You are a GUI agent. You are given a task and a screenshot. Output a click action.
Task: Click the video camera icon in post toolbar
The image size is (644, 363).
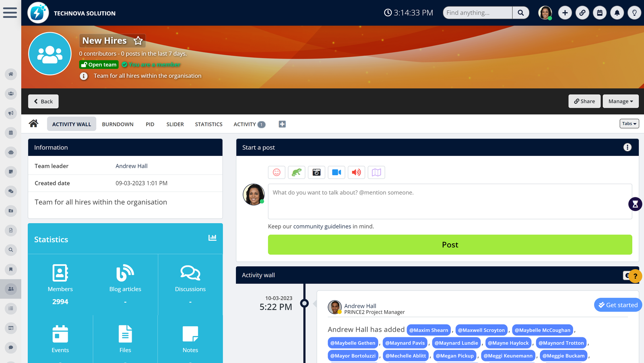pyautogui.click(x=336, y=172)
